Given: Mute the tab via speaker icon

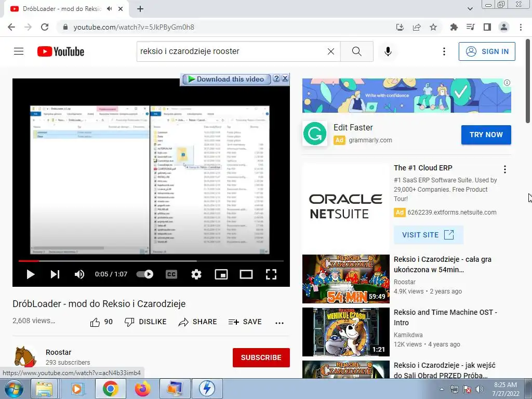Looking at the screenshot, I should pos(109,9).
